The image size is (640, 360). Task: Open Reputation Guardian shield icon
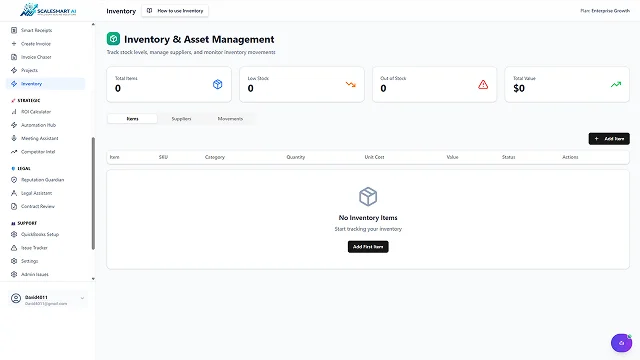pyautogui.click(x=14, y=180)
